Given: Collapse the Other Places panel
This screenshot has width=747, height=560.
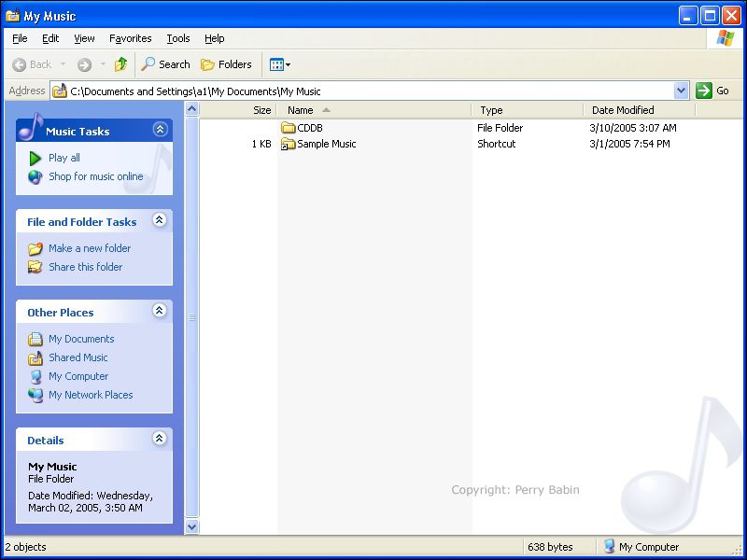Looking at the screenshot, I should (159, 311).
